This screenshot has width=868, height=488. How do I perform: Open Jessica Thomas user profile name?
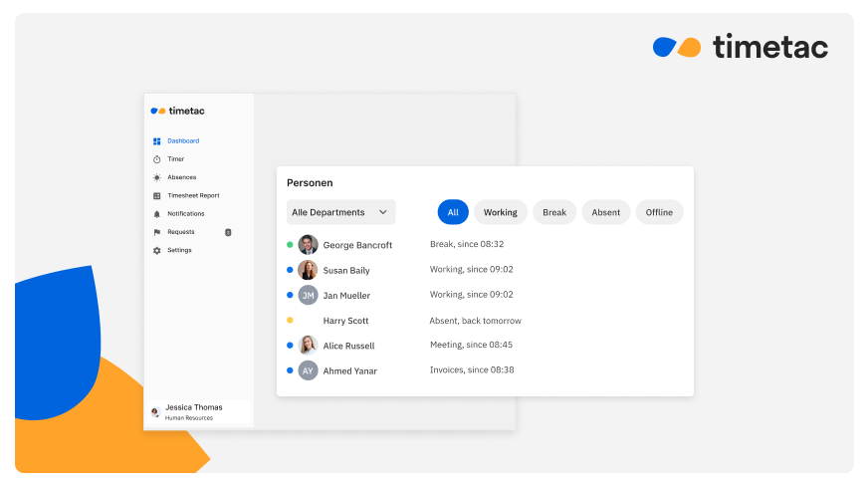click(x=194, y=407)
